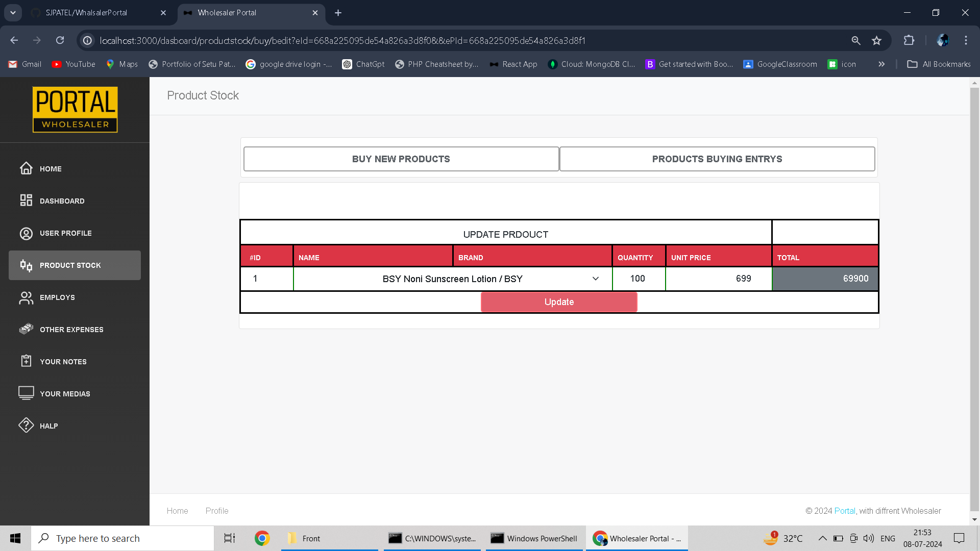Click Buy New Products button
The width and height of the screenshot is (980, 551).
click(401, 159)
